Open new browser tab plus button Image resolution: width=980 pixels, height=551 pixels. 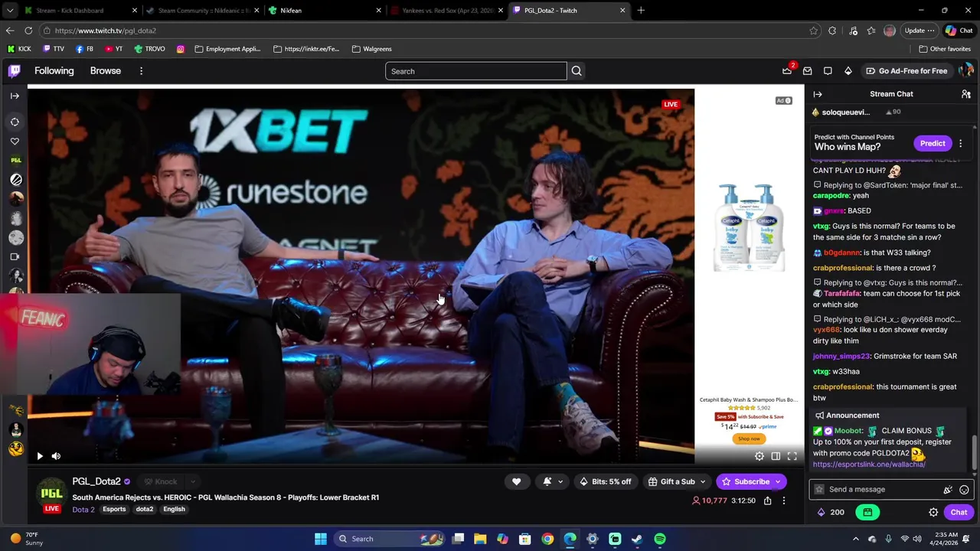click(x=641, y=11)
